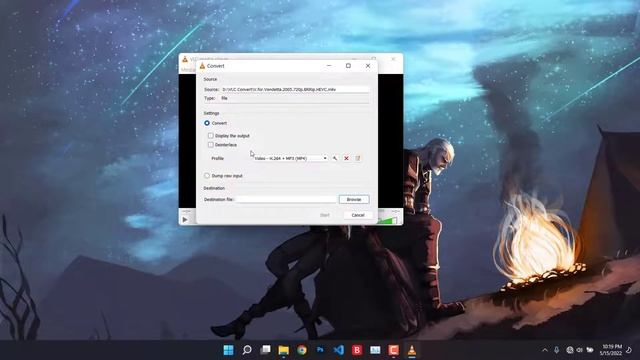640x360 pixels.
Task: Click the VLC cone icon in Convert title bar
Action: pyautogui.click(x=202, y=66)
